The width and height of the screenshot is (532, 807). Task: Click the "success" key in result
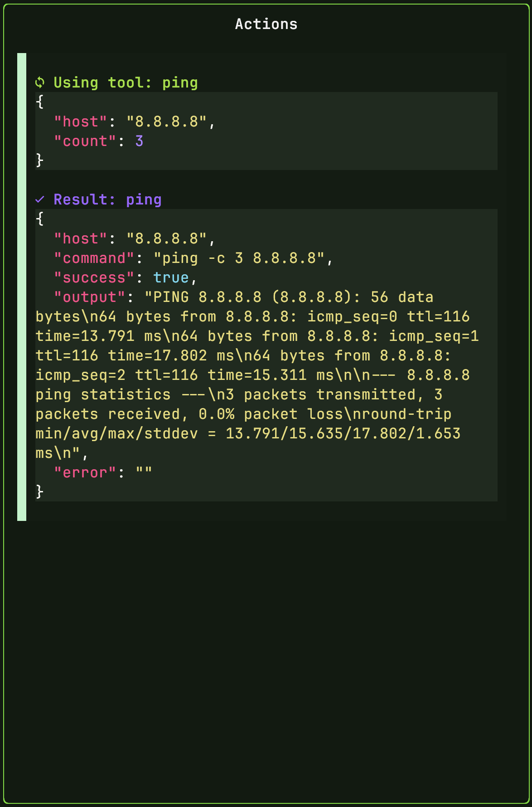(94, 277)
